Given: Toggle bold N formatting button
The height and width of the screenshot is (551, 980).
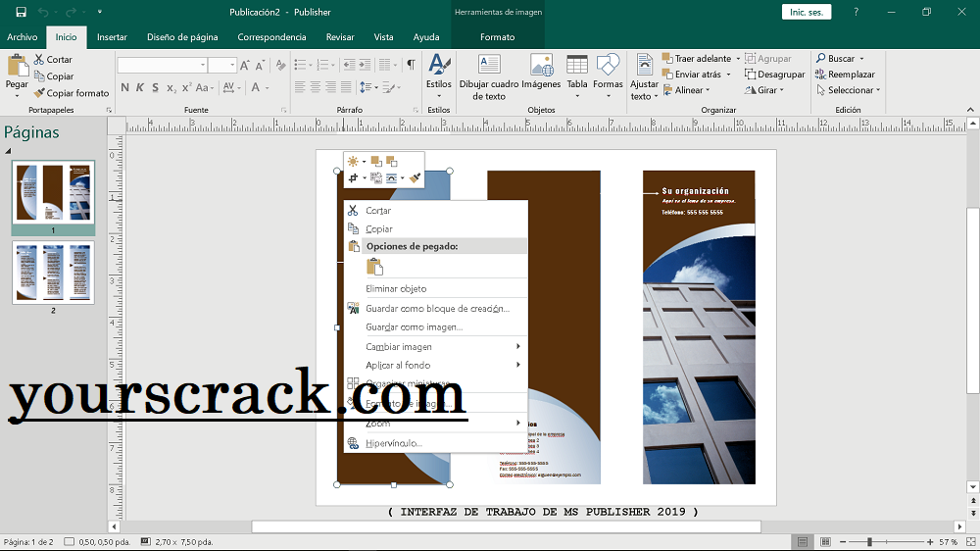Looking at the screenshot, I should [x=125, y=87].
